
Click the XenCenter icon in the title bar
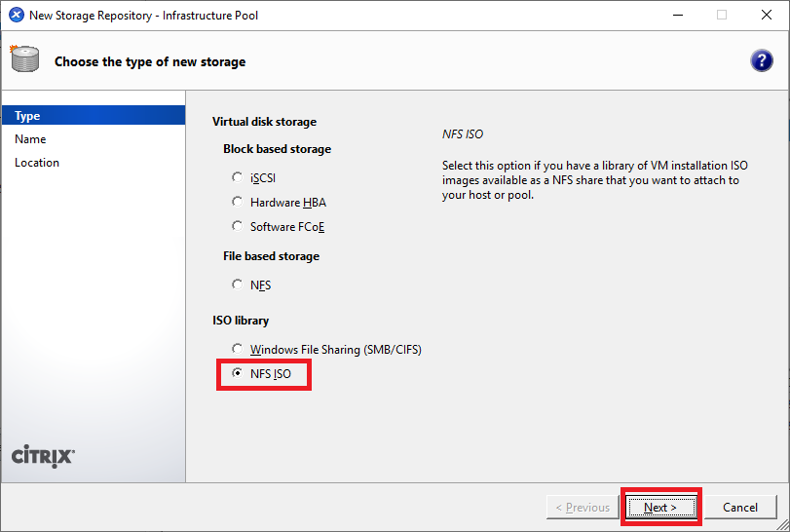point(16,16)
